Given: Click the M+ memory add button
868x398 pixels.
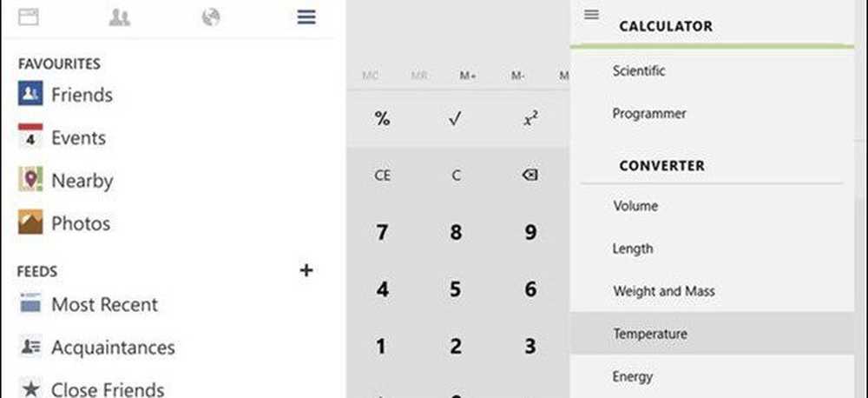Looking at the screenshot, I should [468, 76].
